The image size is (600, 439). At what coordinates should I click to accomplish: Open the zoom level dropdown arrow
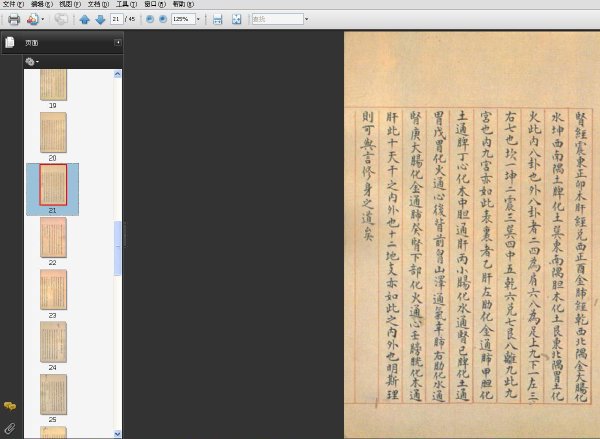pos(198,19)
